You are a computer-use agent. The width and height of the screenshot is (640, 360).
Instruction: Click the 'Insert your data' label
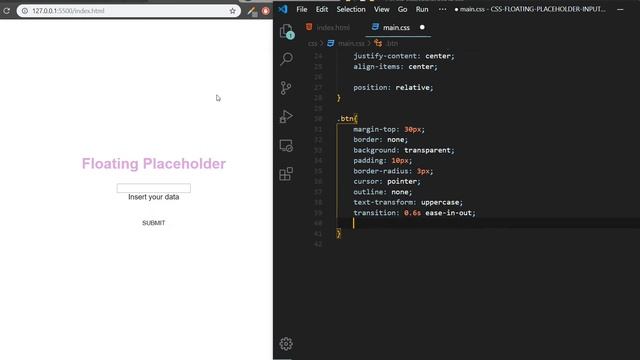pos(153,197)
